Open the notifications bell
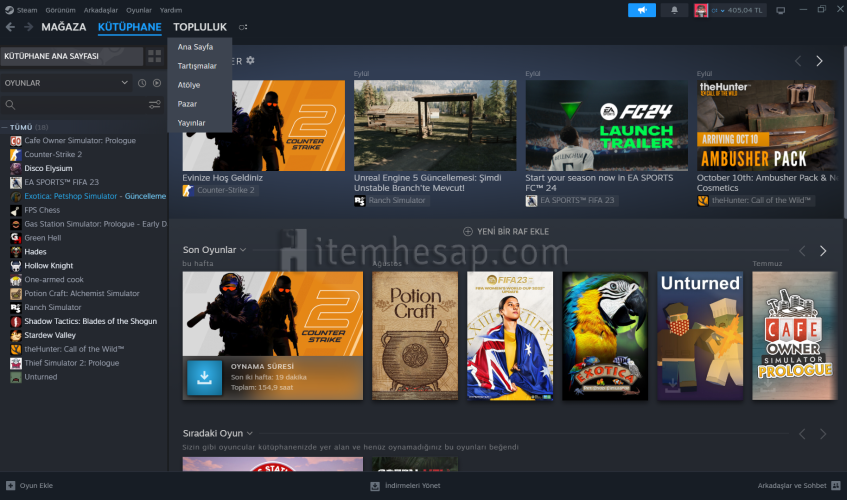847x500 pixels. click(x=672, y=10)
